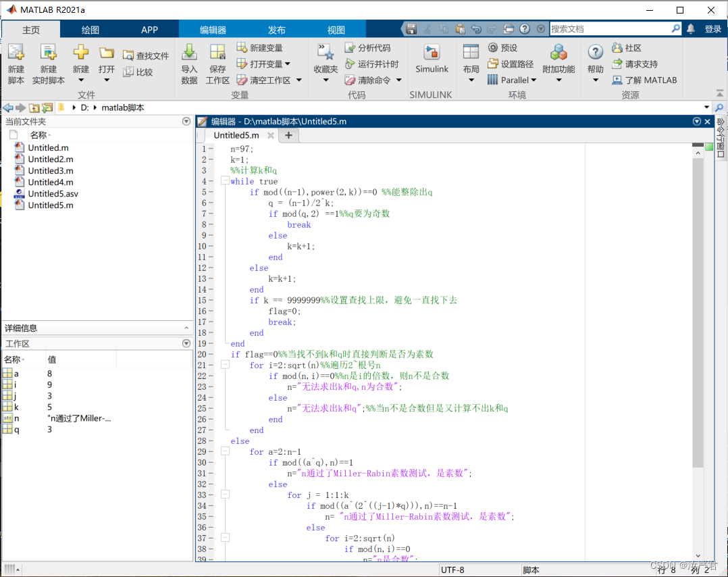Add a new editor tab with plus button
Screen dimensions: 728x577
[x=288, y=135]
